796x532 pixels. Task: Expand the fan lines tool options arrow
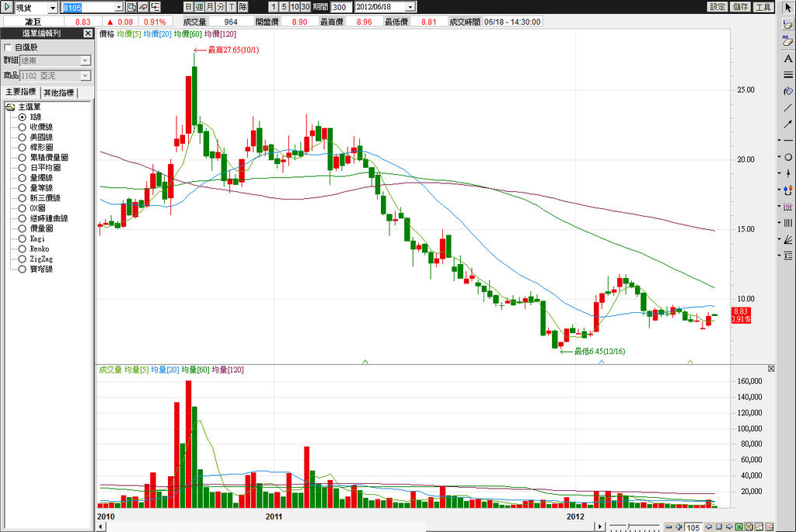tap(779, 239)
